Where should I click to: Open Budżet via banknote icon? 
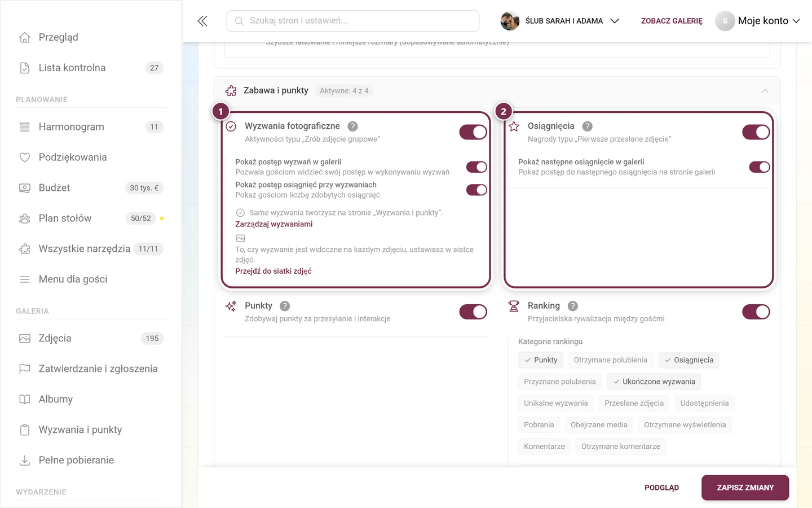tap(25, 188)
